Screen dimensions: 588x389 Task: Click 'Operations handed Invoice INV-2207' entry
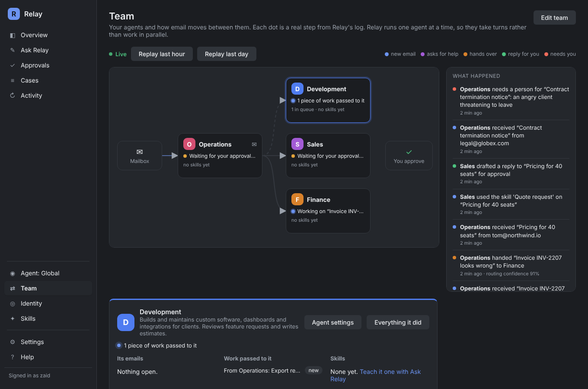click(x=511, y=265)
